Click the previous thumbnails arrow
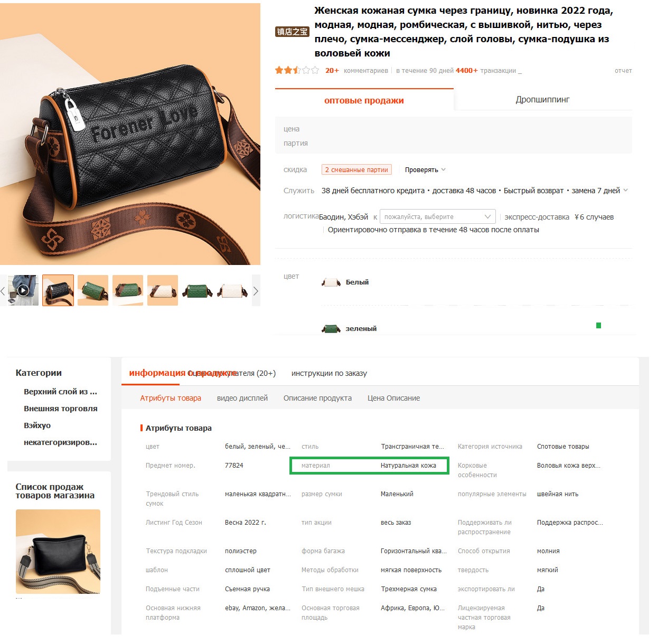657x644 pixels. tap(3, 291)
